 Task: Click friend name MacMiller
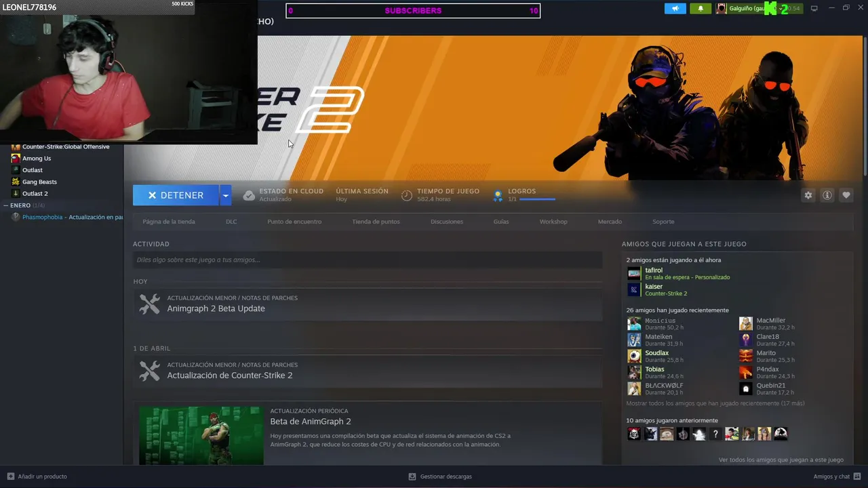pyautogui.click(x=771, y=321)
